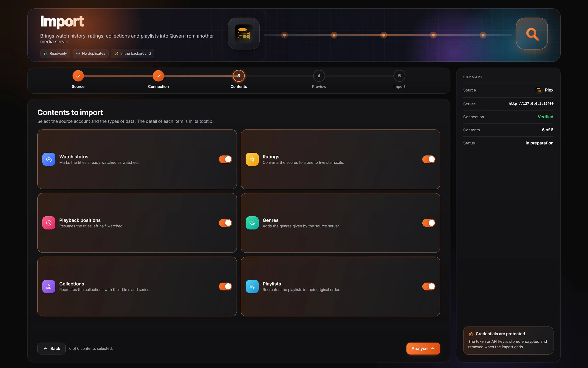The height and width of the screenshot is (368, 588).
Task: Click the magnifier search icon in header
Action: click(532, 34)
